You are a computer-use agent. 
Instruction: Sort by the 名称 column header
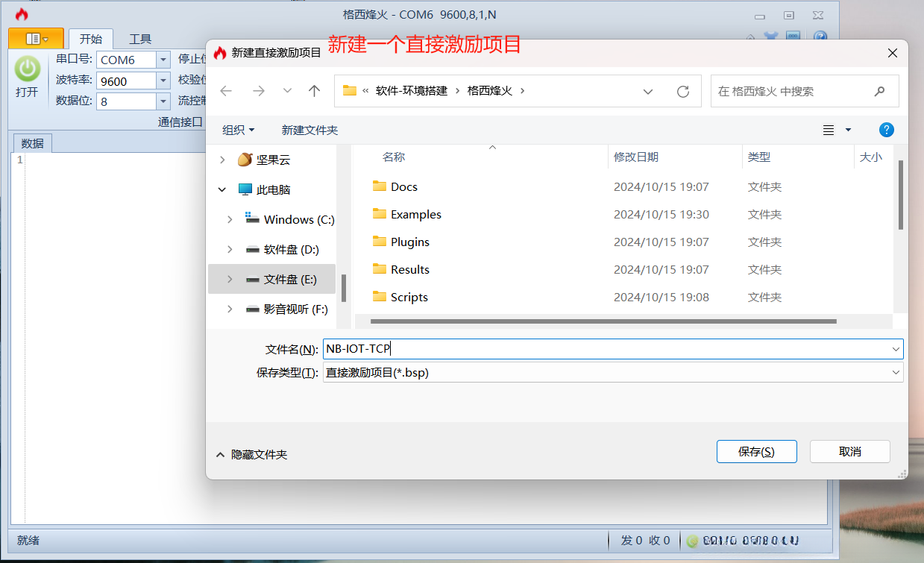click(x=394, y=157)
